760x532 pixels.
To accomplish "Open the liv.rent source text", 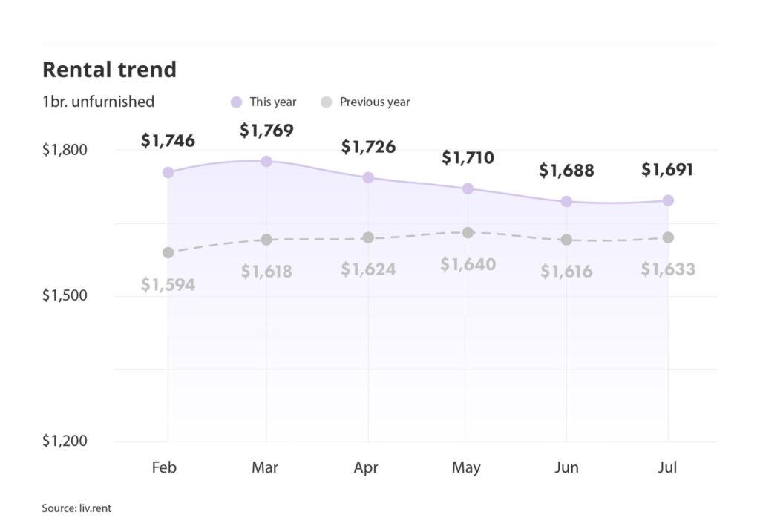I will click(x=76, y=508).
